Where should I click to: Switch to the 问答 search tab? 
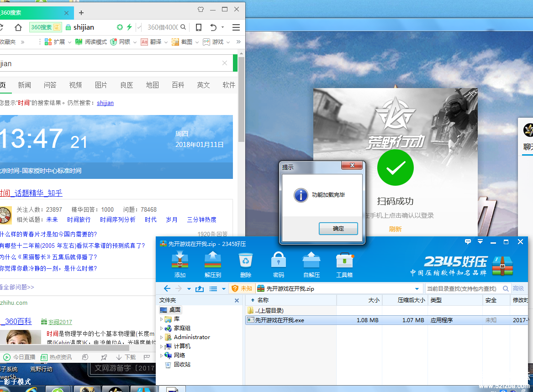50,85
